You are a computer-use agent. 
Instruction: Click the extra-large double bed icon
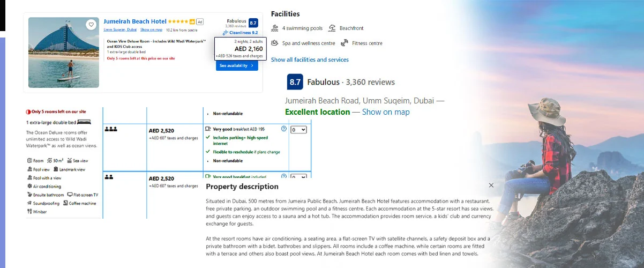click(x=84, y=122)
